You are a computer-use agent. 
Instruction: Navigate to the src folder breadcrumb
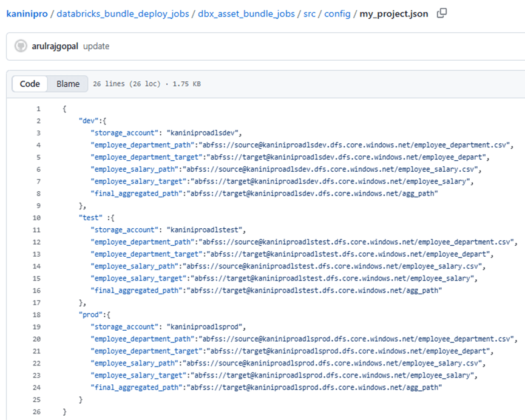click(310, 13)
